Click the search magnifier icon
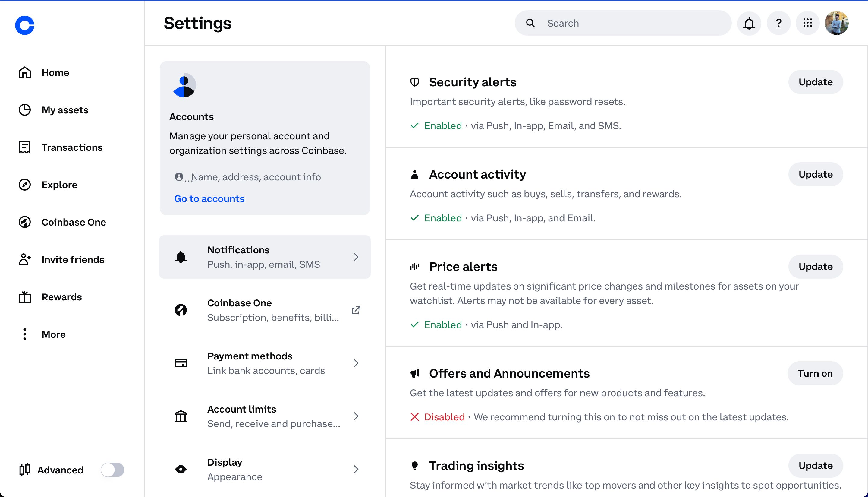868x497 pixels. [530, 23]
